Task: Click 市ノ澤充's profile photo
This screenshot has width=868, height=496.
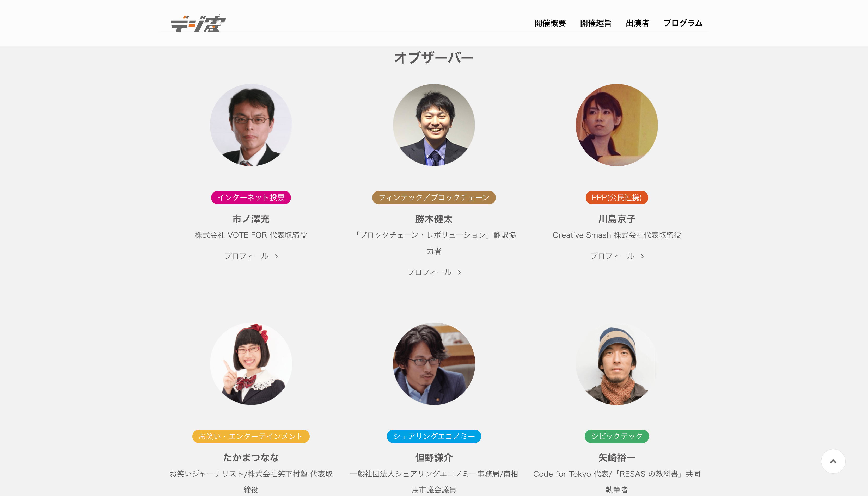Action: point(251,125)
